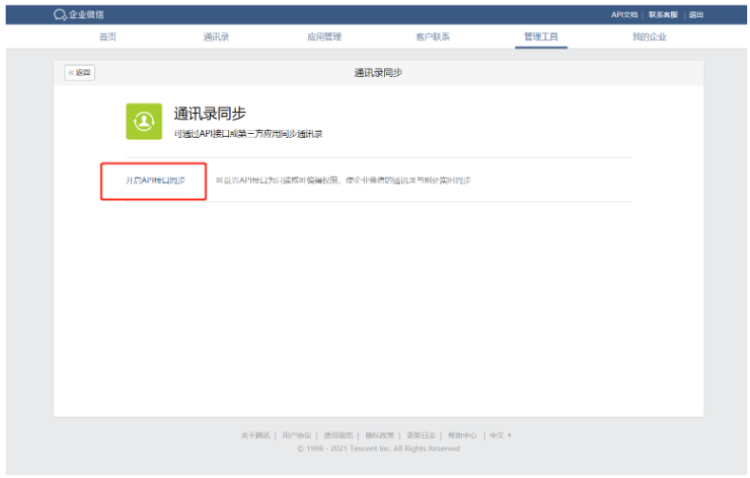Screen dimensions: 750x478
Task: Open the 应用管理 tab
Action: [324, 37]
